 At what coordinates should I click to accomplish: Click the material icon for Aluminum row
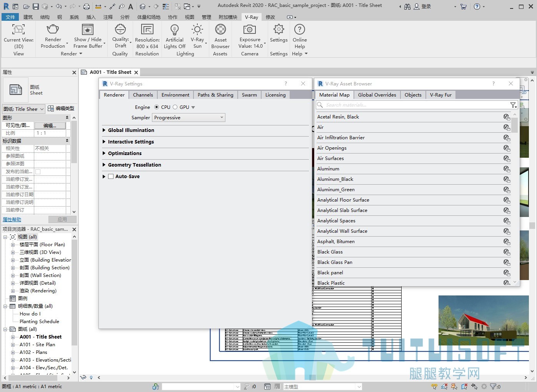(507, 169)
